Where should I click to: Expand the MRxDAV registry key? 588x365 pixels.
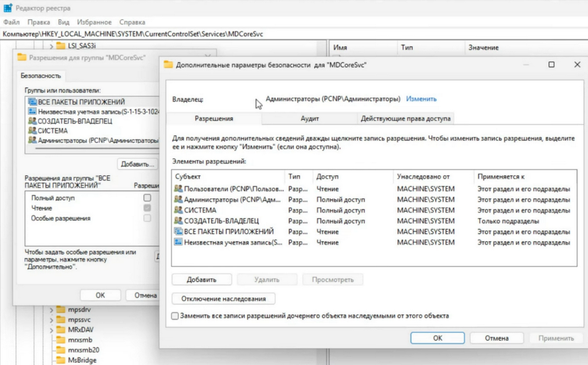(x=51, y=330)
